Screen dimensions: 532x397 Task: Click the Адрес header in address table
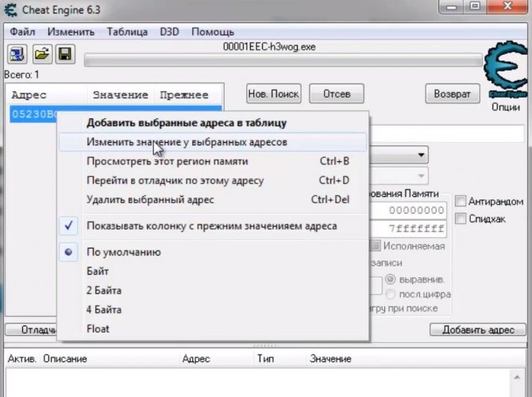point(196,359)
